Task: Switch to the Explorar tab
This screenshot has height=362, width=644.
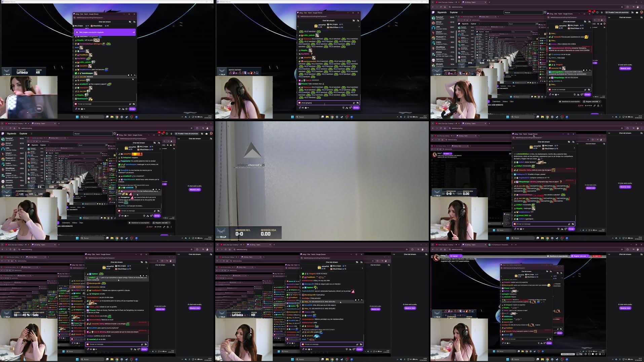Action: click(24, 133)
